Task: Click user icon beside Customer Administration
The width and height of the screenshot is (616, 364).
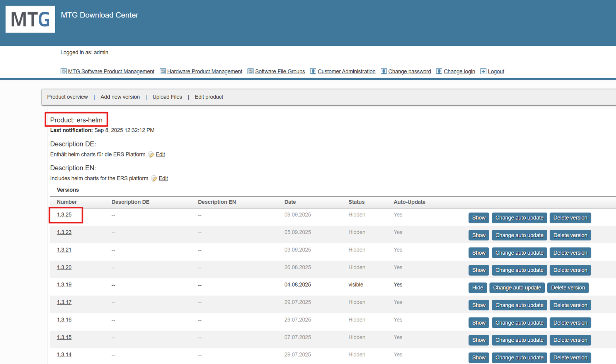Action: point(313,71)
